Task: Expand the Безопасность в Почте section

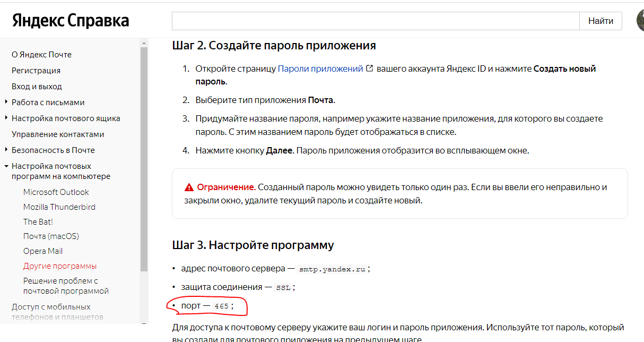Action: [6, 150]
